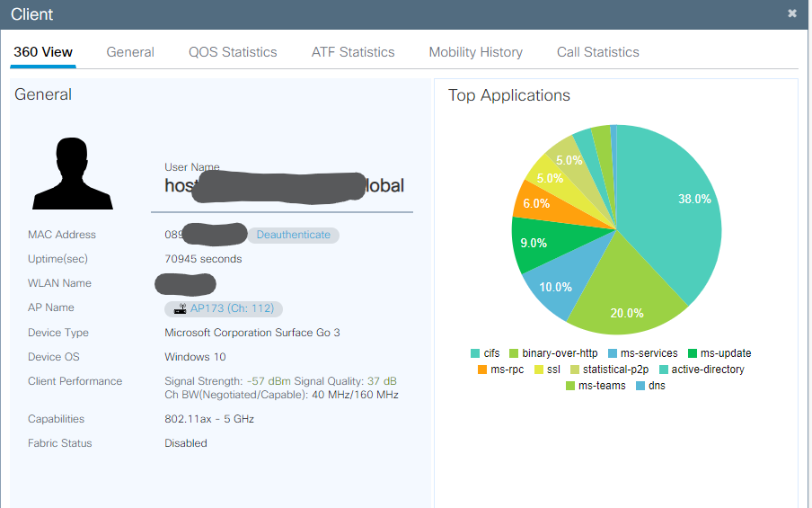Toggle the ms-teams legend swatch
812x508 pixels.
coord(570,386)
